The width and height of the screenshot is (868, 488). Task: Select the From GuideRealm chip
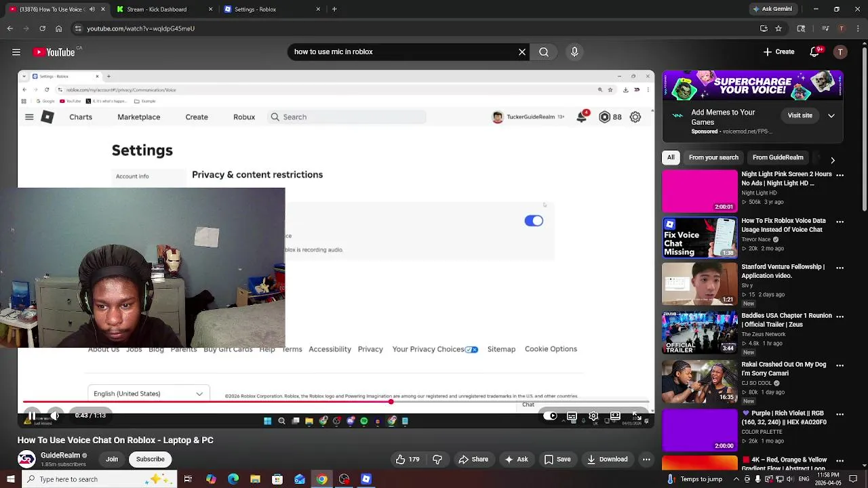coord(778,157)
